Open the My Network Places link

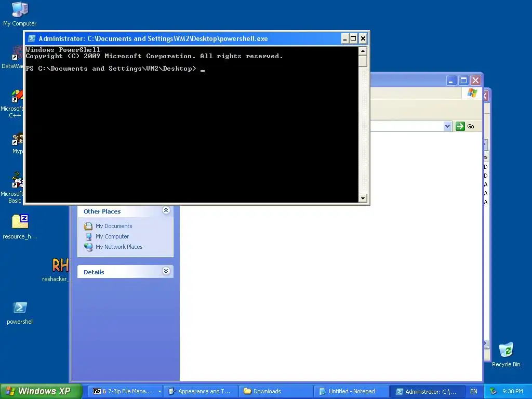coord(119,247)
